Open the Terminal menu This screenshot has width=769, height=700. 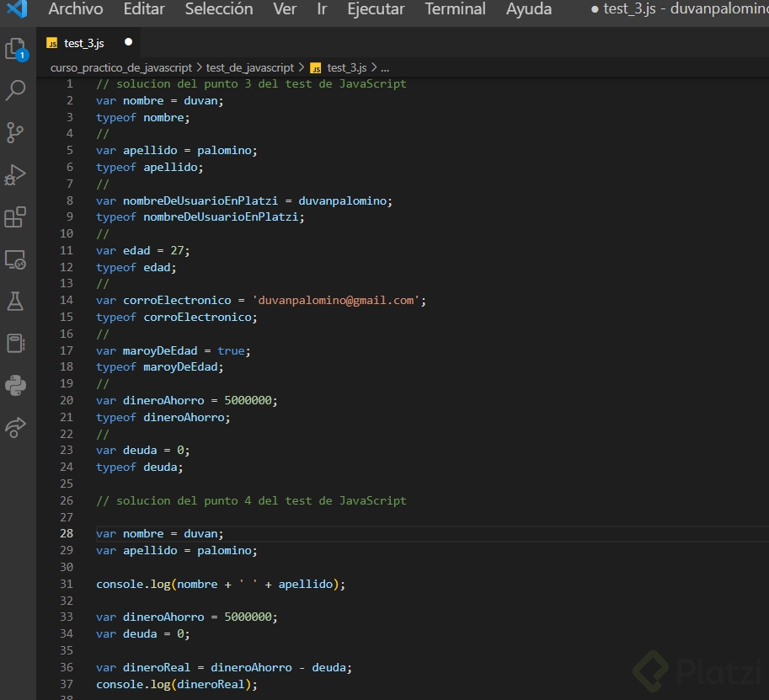pos(455,8)
